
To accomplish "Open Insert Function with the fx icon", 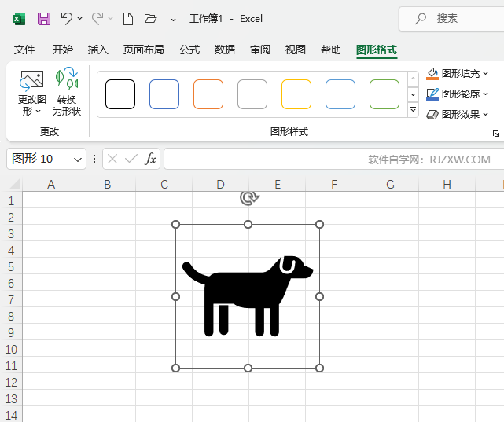I will (x=150, y=159).
